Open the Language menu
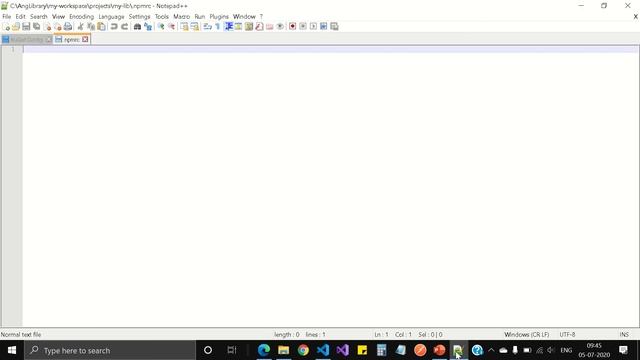Viewport: 640px width, 360px height. [111, 17]
